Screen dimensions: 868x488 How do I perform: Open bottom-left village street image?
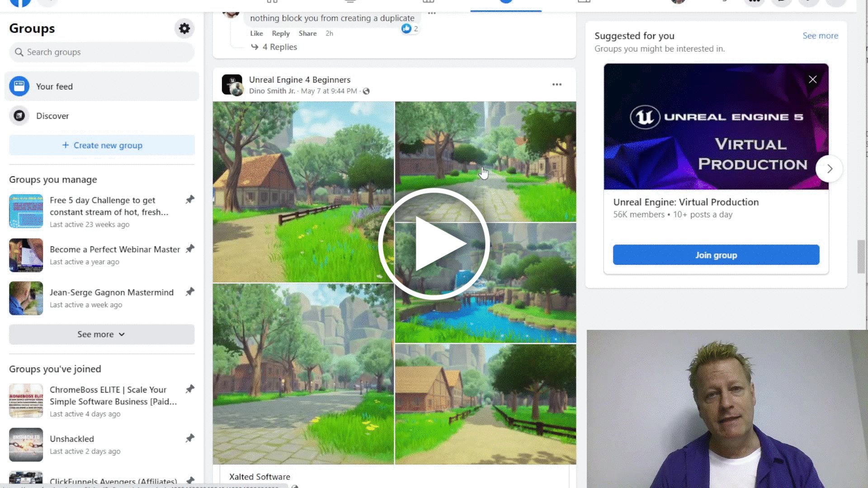[303, 374]
